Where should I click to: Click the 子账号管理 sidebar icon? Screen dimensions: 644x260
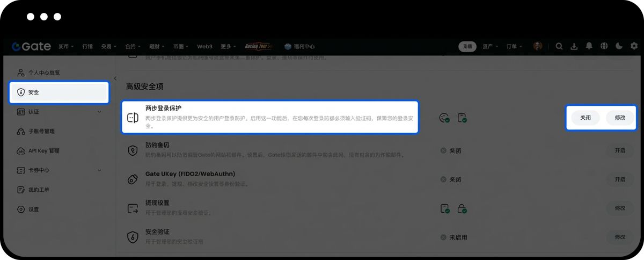click(21, 131)
